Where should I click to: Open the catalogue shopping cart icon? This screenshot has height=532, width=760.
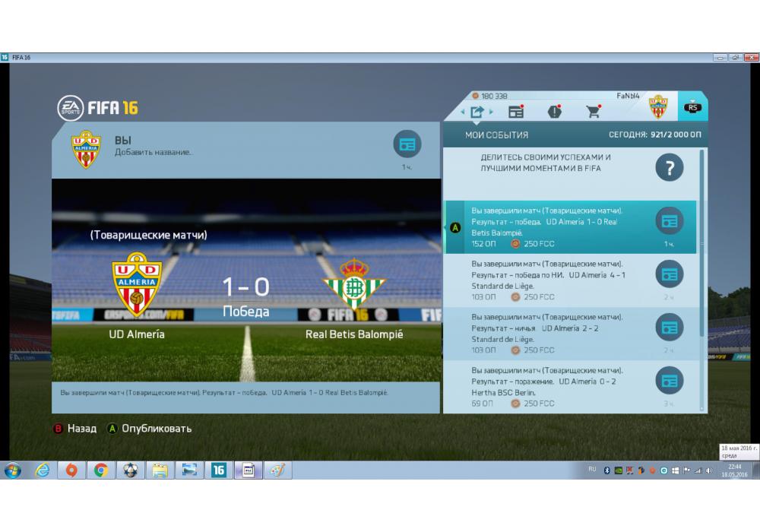[x=594, y=112]
